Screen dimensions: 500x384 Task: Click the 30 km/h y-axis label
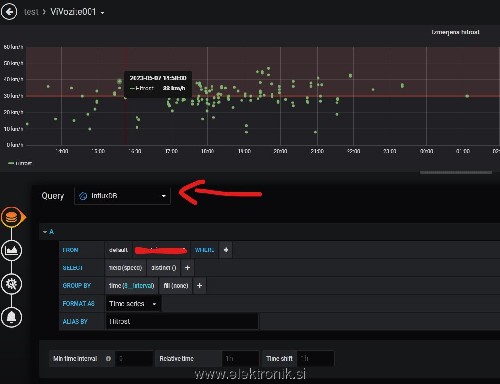[13, 96]
